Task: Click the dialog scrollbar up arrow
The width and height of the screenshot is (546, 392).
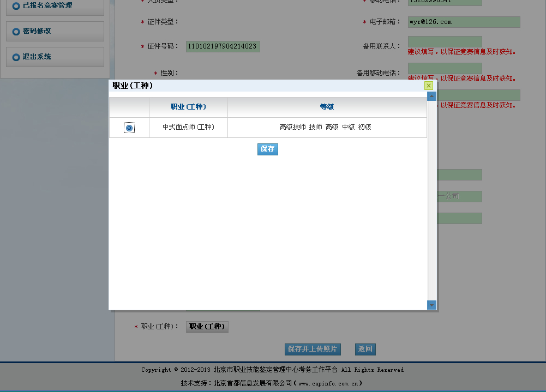Action: [x=431, y=97]
